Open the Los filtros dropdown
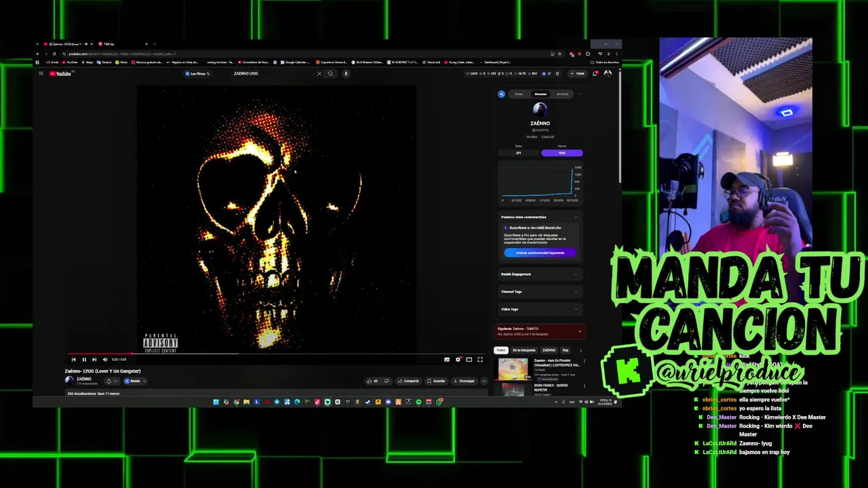The height and width of the screenshot is (488, 868). (198, 73)
